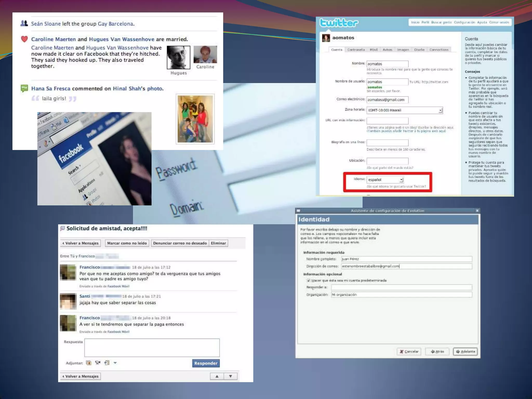Click the photo attachment icon next to Adjuntar
This screenshot has height=399, width=532.
point(89,363)
